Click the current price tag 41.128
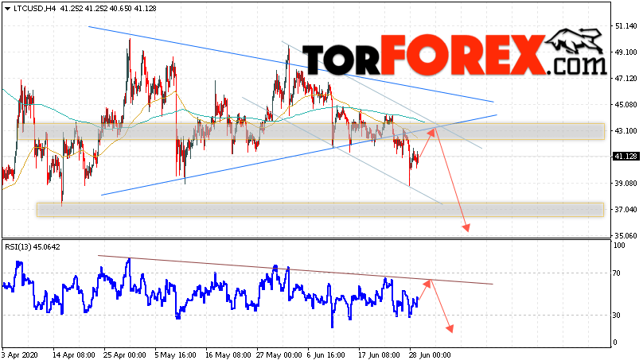The width and height of the screenshot is (643, 364). coord(626,157)
